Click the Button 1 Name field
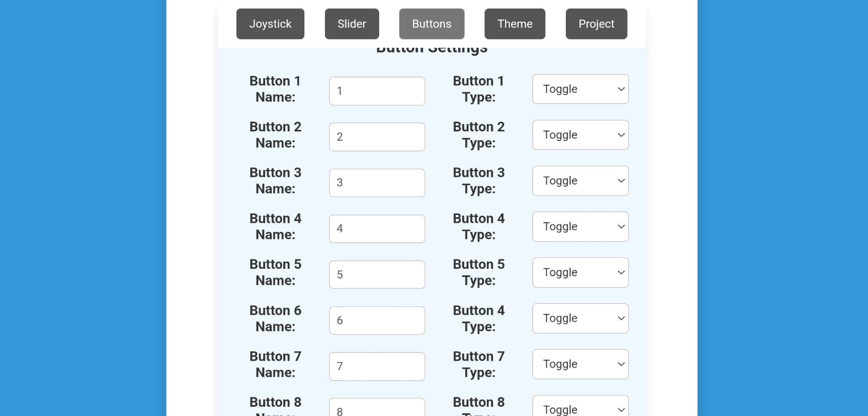Screen dimensions: 868x416 coord(376,91)
